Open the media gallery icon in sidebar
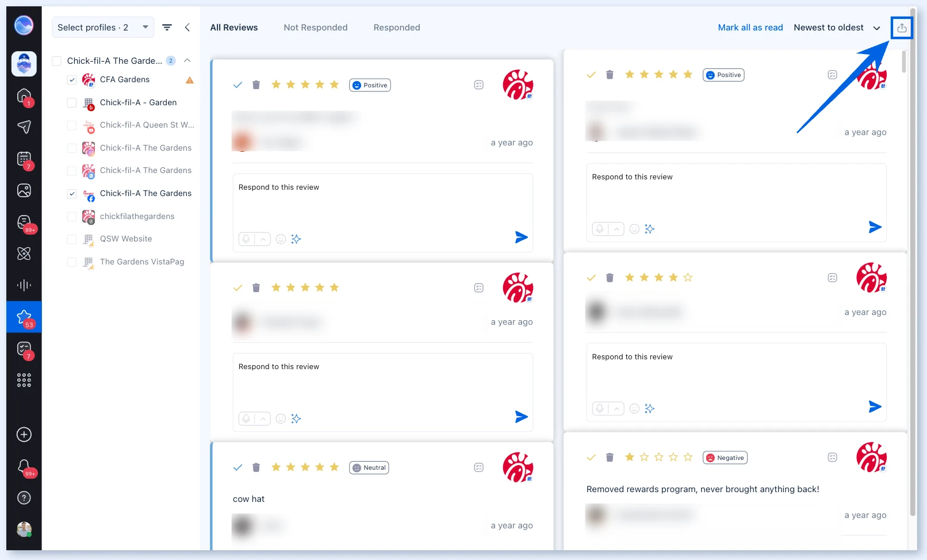Image resolution: width=927 pixels, height=560 pixels. click(x=24, y=190)
